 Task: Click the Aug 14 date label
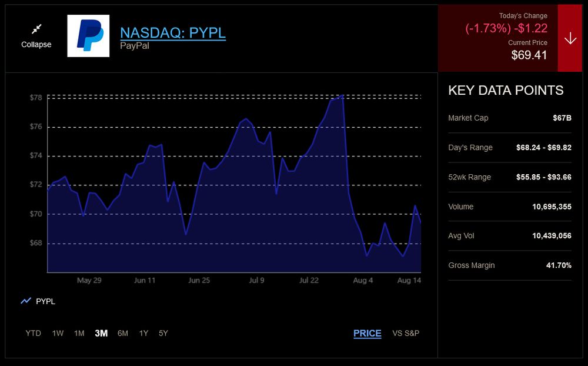(409, 281)
